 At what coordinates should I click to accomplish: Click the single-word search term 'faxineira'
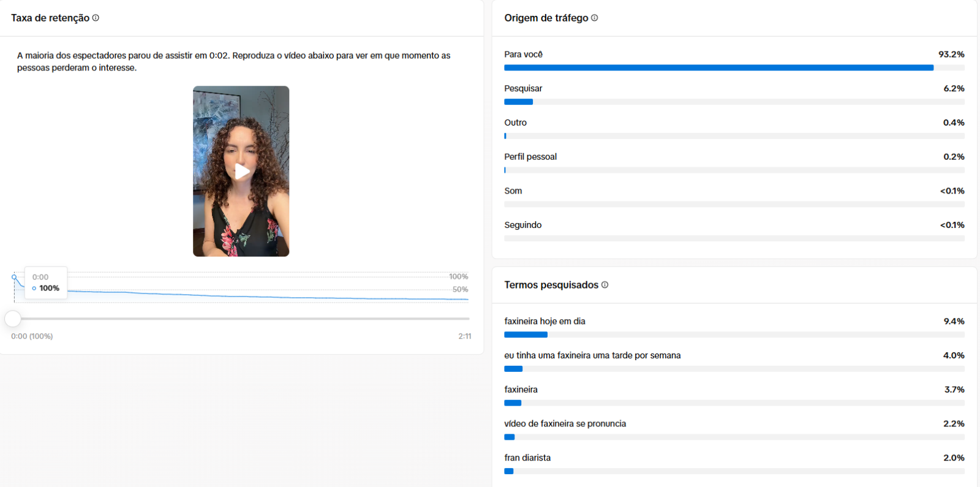521,390
